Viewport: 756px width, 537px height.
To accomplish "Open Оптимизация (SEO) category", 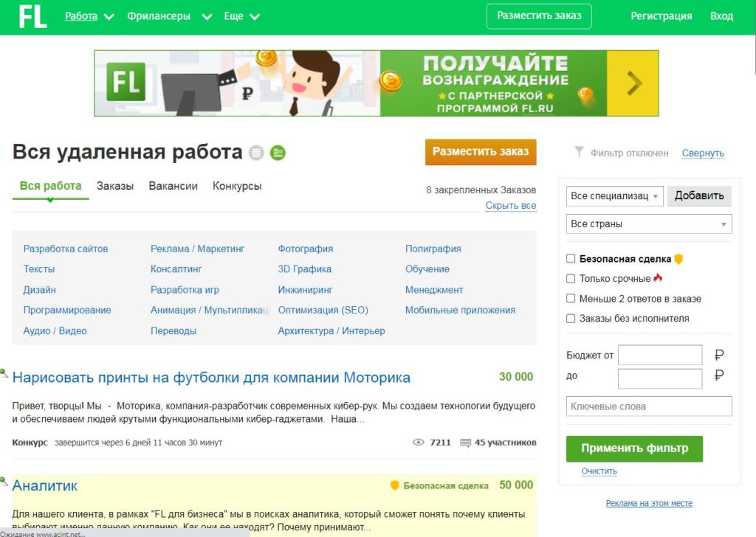I will pyautogui.click(x=323, y=310).
